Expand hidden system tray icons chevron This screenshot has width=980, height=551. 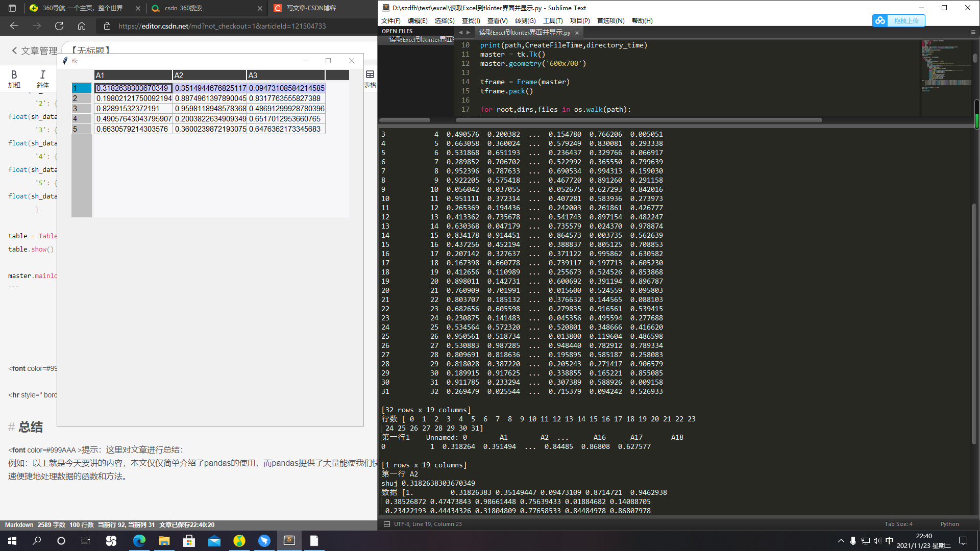pyautogui.click(x=841, y=541)
